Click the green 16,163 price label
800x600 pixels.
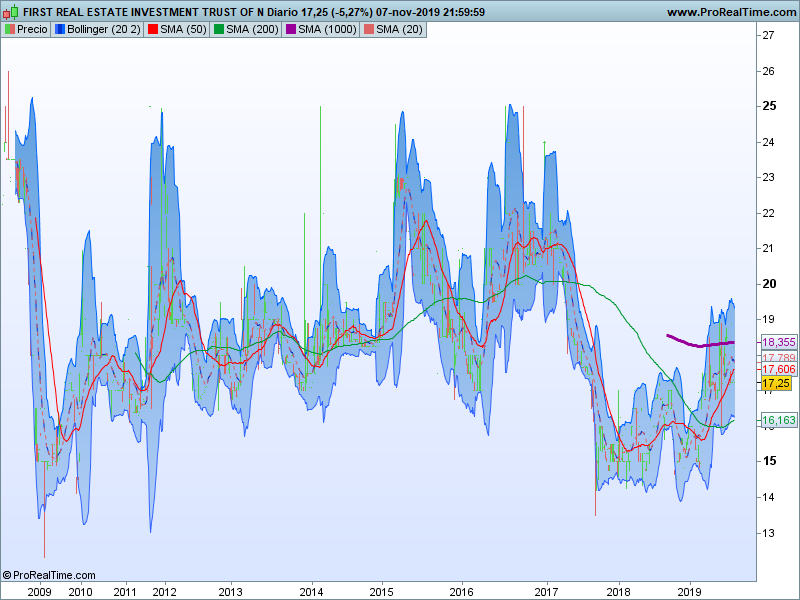(x=779, y=420)
